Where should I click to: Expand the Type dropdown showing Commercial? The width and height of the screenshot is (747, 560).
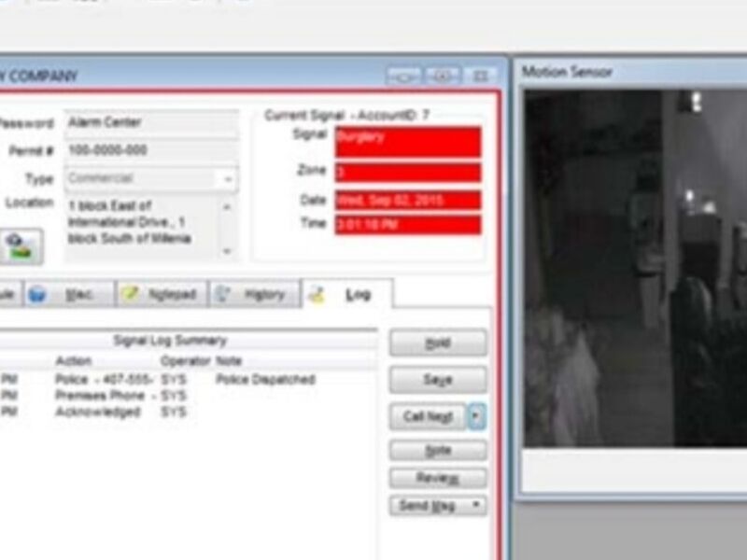coord(228,178)
